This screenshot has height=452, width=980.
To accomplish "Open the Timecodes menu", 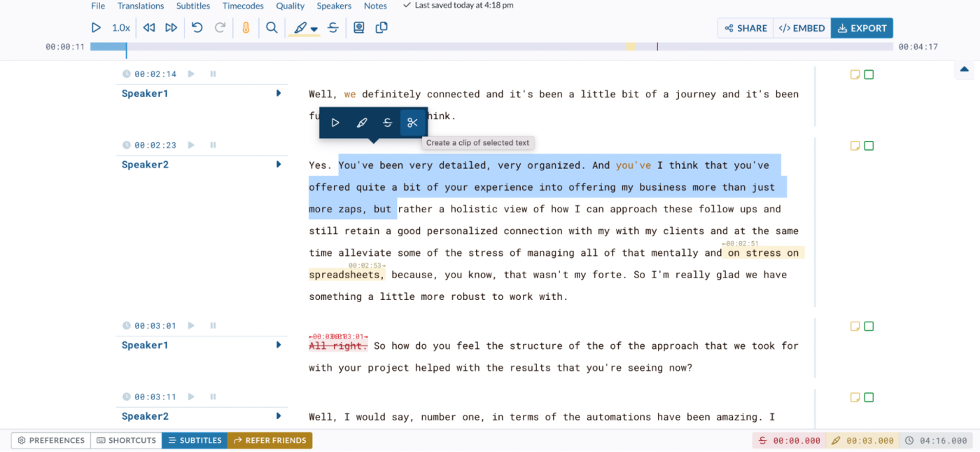I will pyautogui.click(x=243, y=6).
